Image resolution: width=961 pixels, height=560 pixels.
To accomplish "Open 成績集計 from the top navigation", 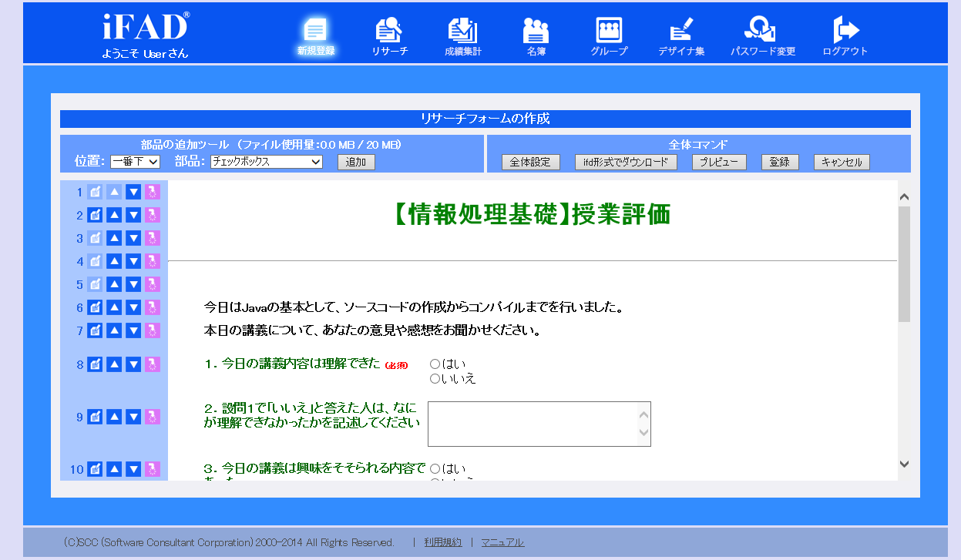I will pos(463,36).
